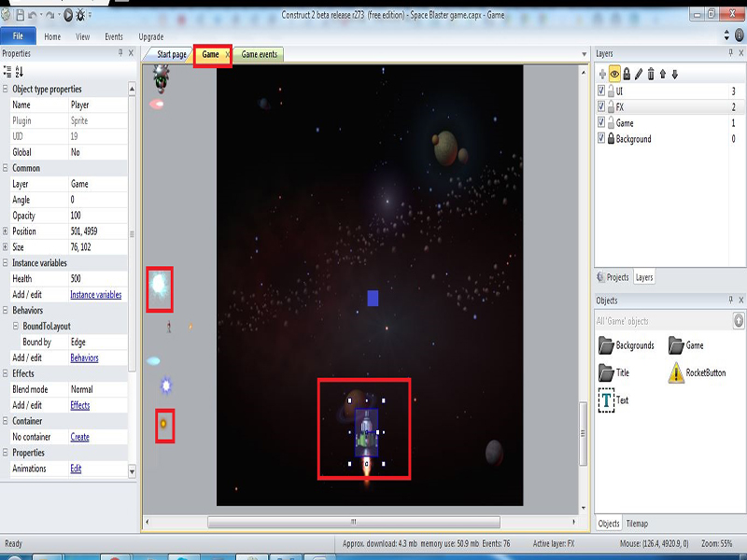Click the container Create link
747x560 pixels.
(79, 437)
